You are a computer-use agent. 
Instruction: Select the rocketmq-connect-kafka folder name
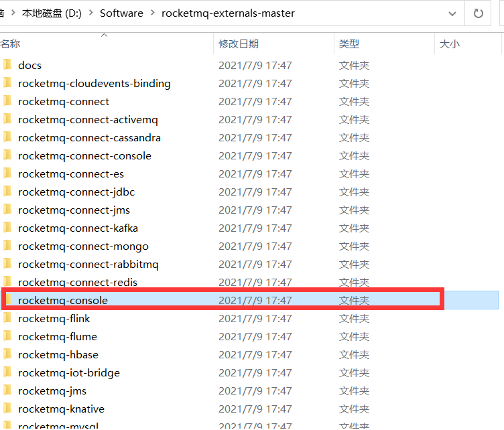(x=78, y=228)
